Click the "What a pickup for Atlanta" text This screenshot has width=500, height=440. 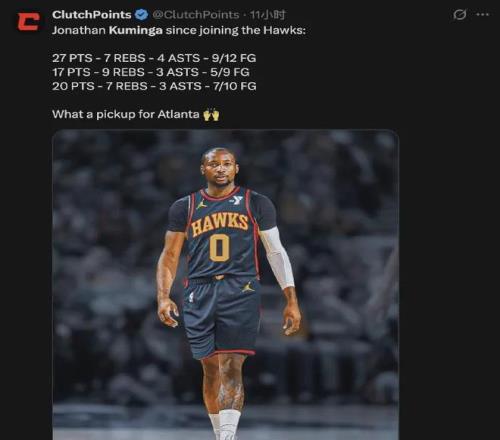click(126, 114)
